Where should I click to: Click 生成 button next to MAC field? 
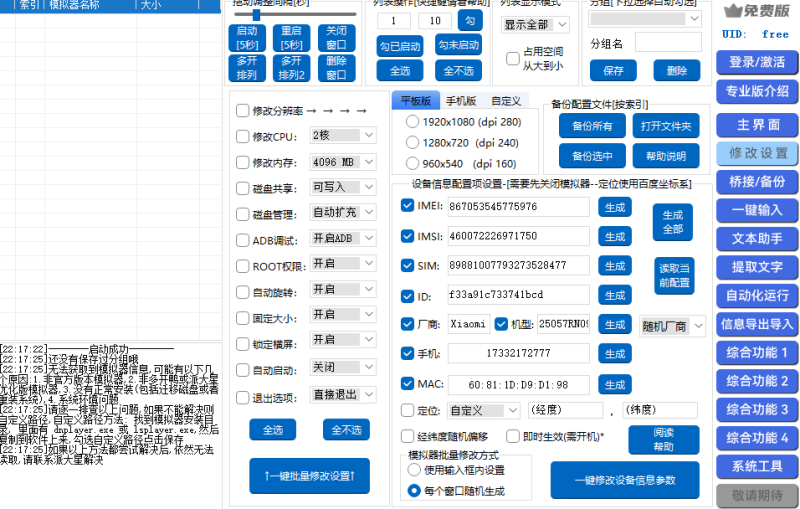[614, 385]
